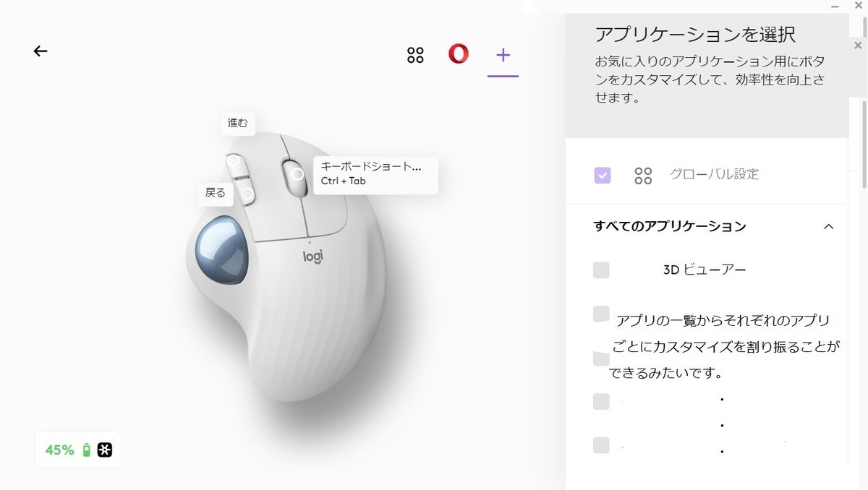Open the 戻る button label

click(x=216, y=193)
